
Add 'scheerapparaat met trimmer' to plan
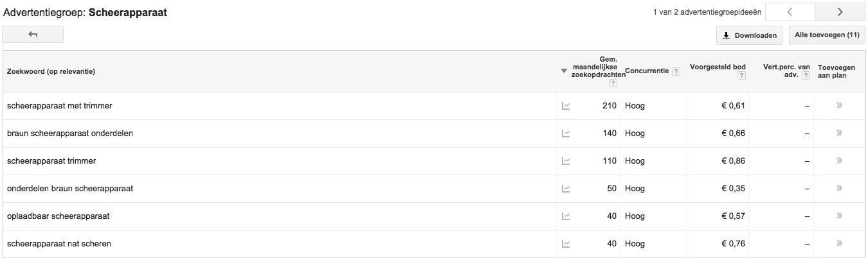[x=839, y=106]
